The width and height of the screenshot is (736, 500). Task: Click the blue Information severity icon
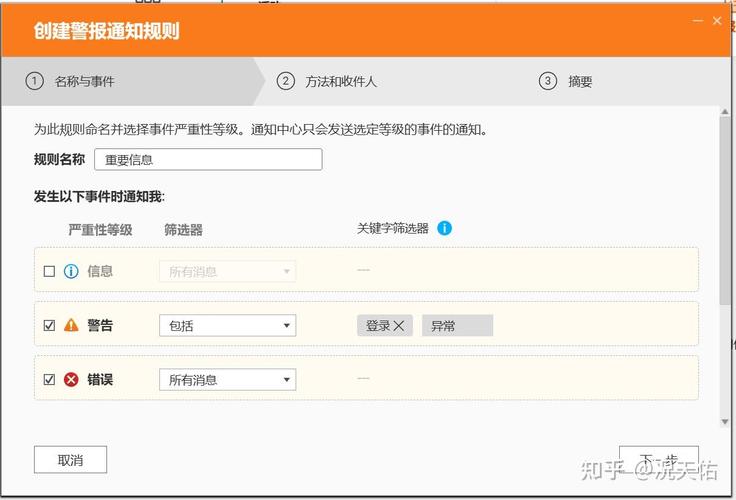[71, 271]
